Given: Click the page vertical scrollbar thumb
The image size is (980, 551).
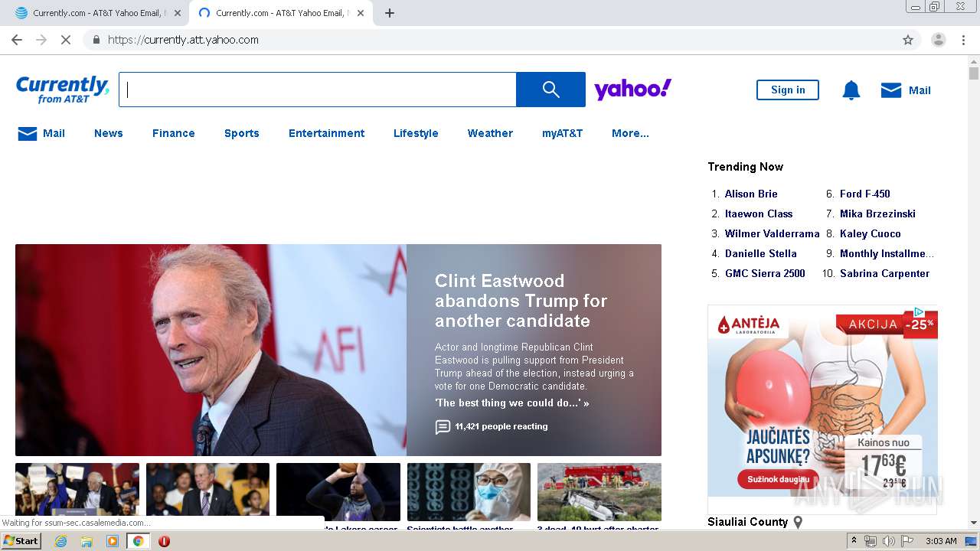Looking at the screenshot, I should tap(974, 73).
